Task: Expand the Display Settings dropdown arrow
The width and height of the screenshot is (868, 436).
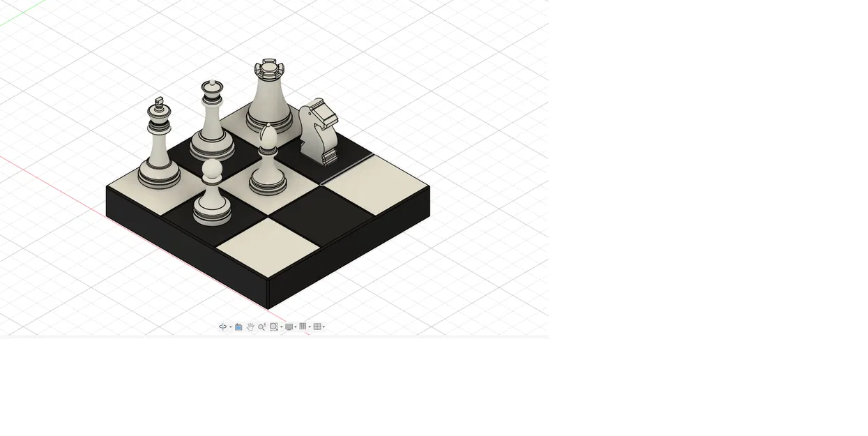Action: 296,327
